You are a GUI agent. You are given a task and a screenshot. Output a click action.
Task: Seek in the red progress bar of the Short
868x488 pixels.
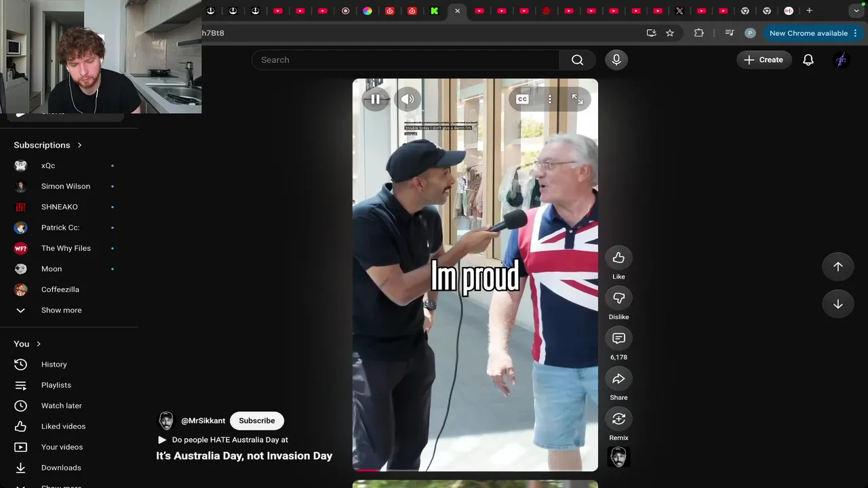[x=475, y=470]
